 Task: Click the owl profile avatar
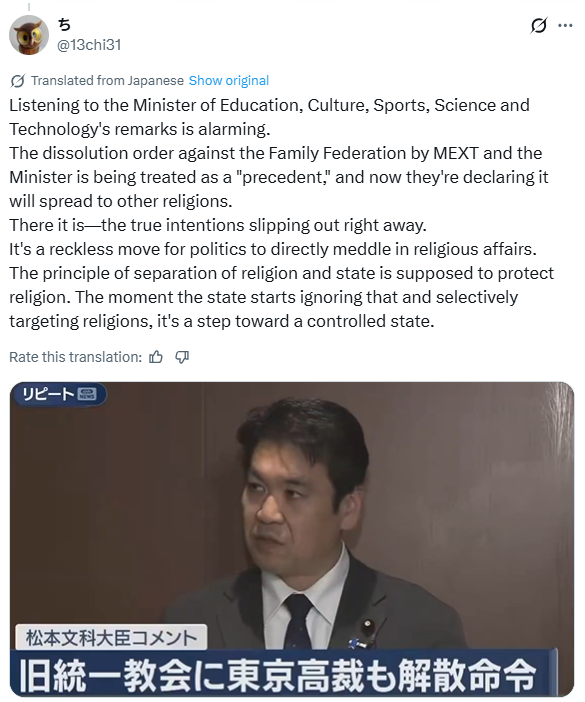(29, 35)
